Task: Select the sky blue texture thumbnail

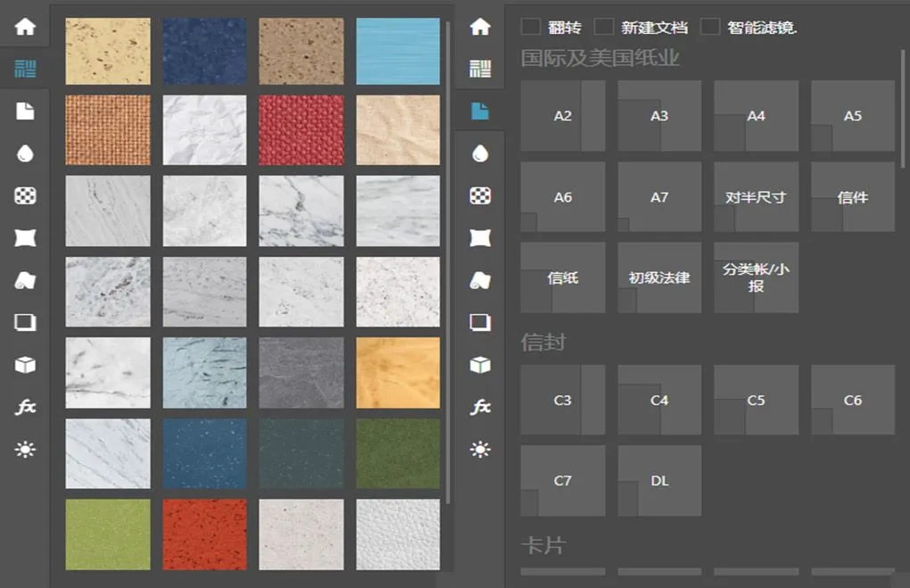Action: (398, 52)
